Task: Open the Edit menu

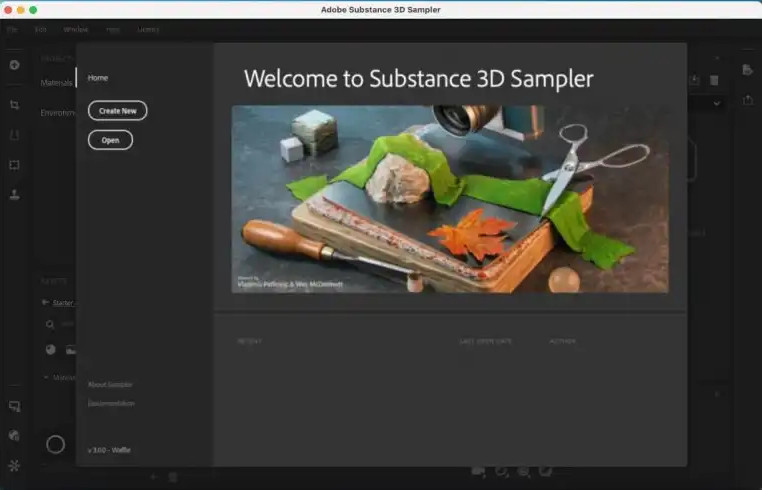Action: 41,30
